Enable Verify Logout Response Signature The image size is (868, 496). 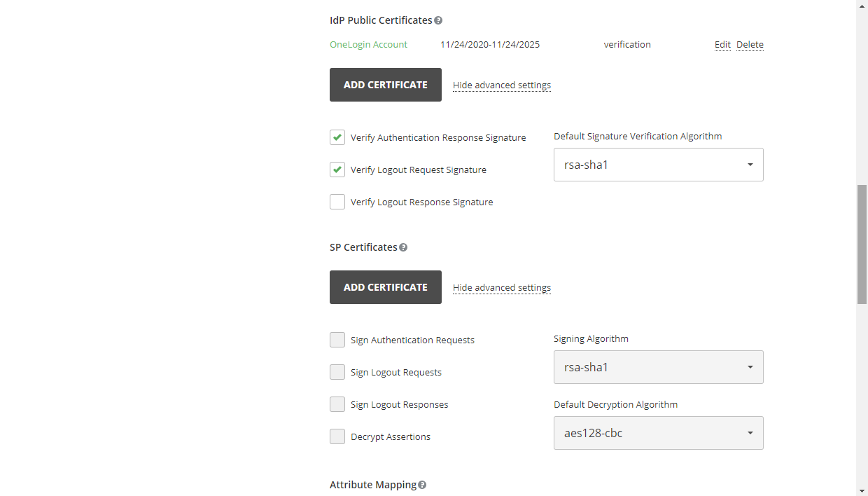tap(337, 202)
